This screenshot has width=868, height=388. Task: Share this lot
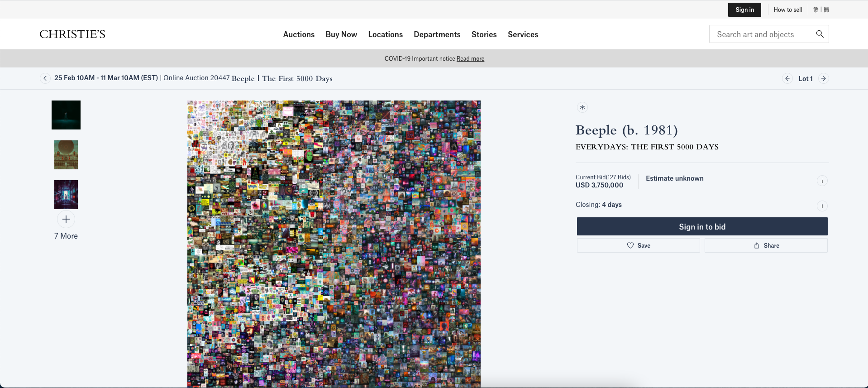(x=766, y=245)
